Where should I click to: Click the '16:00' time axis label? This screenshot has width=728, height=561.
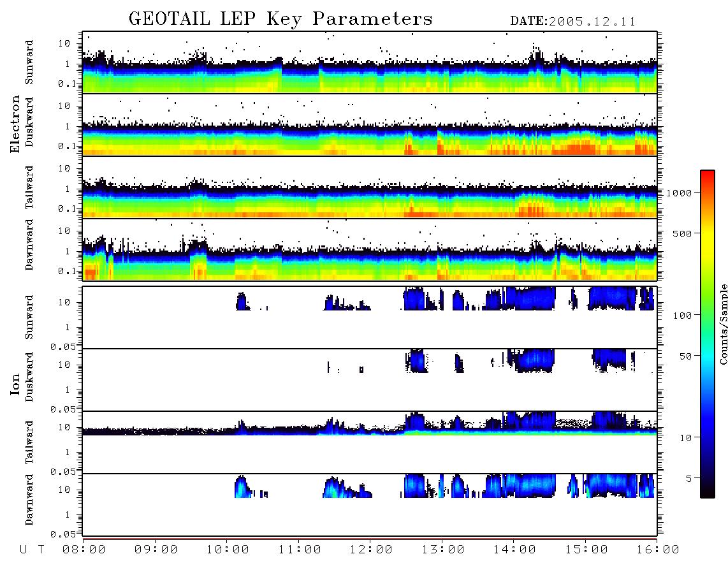(x=658, y=550)
